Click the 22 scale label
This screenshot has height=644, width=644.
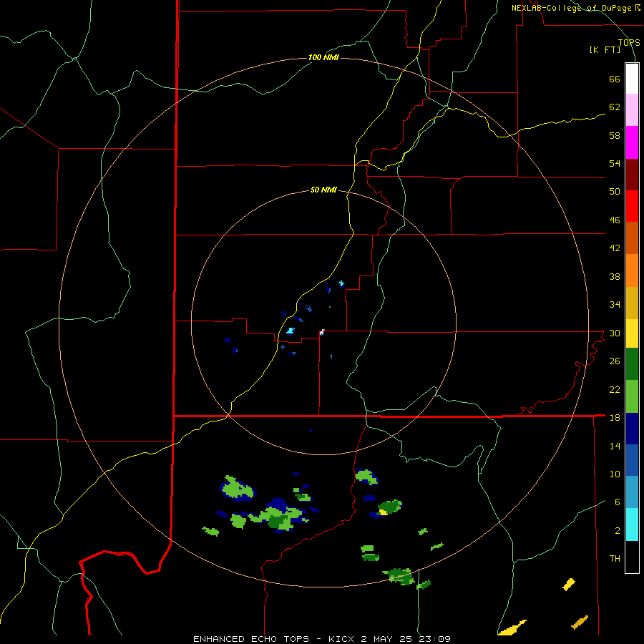(615, 389)
